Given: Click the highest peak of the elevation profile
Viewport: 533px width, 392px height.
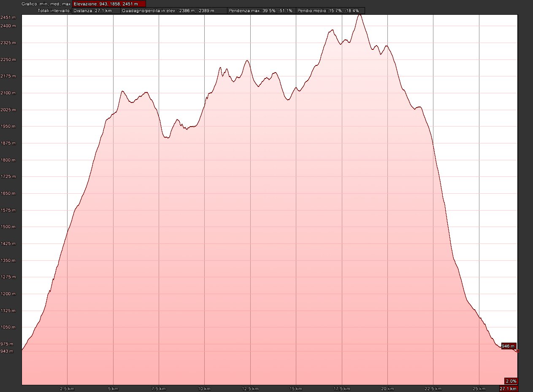Looking at the screenshot, I should (x=360, y=15).
